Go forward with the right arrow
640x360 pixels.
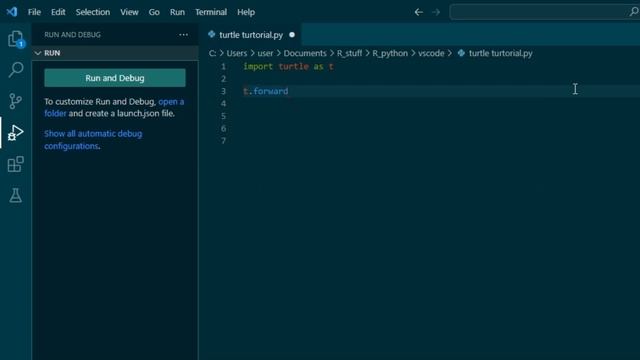[x=436, y=12]
